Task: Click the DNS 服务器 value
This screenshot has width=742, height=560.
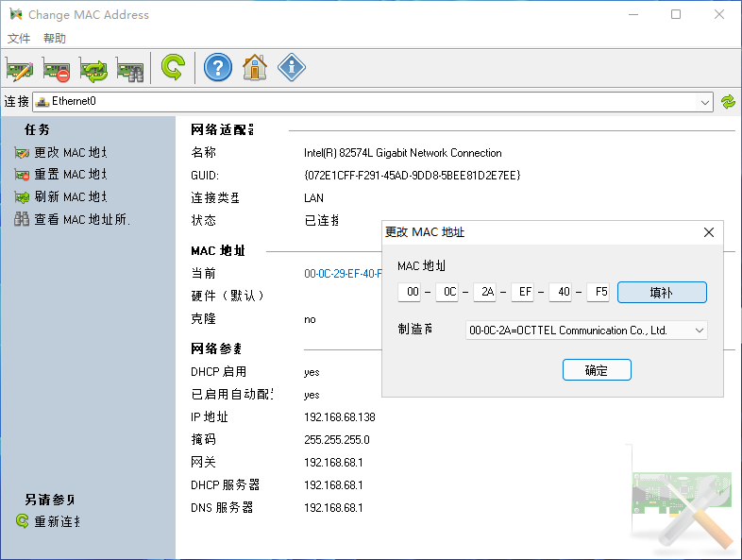Action: point(333,508)
